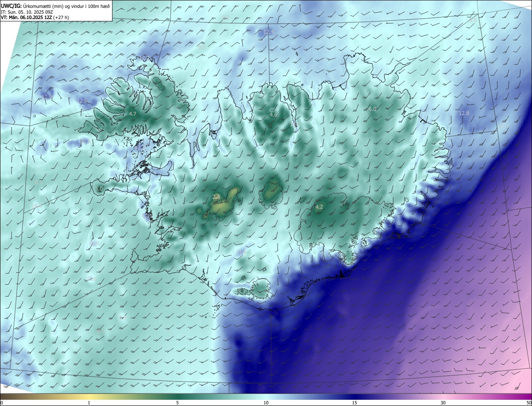Click the initial time 'IT: Sun. 05. 10. 2025 09Z'

click(27, 12)
